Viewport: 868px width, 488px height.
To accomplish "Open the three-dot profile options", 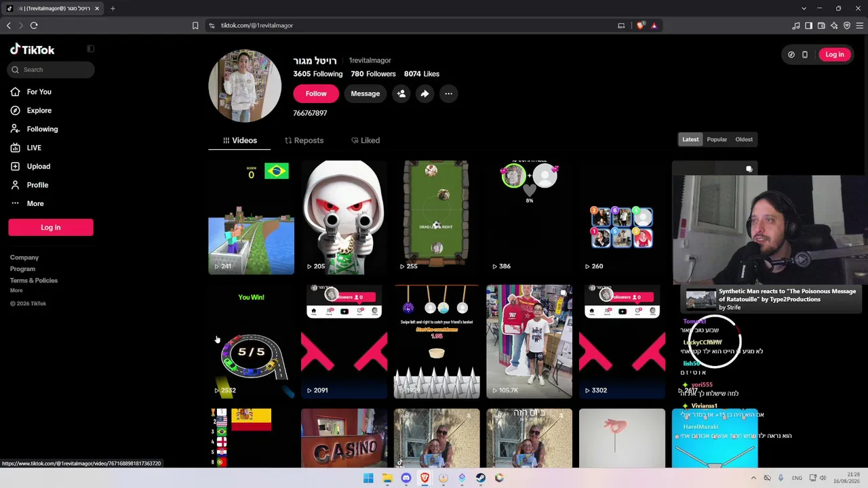I will tap(448, 94).
